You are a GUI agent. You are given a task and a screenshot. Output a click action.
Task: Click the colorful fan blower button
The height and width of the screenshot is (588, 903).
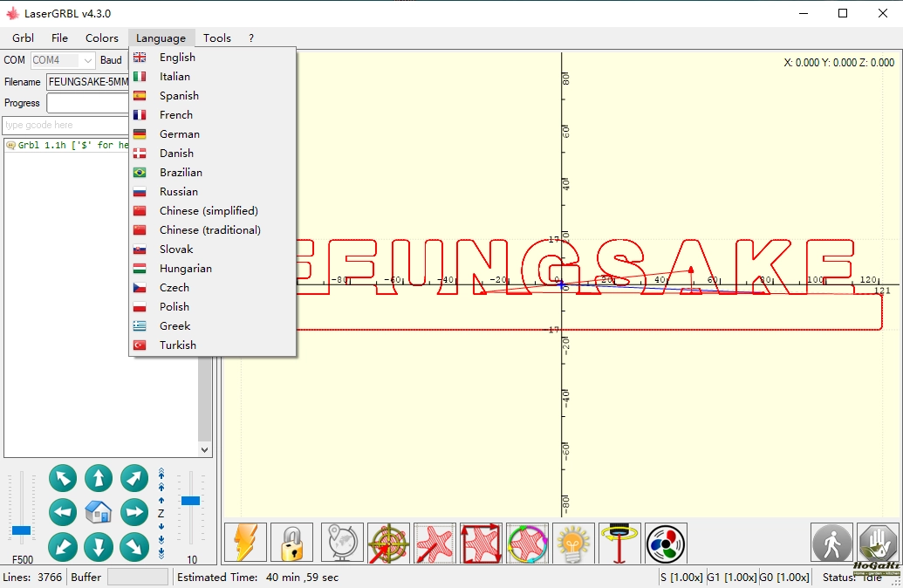click(x=666, y=544)
